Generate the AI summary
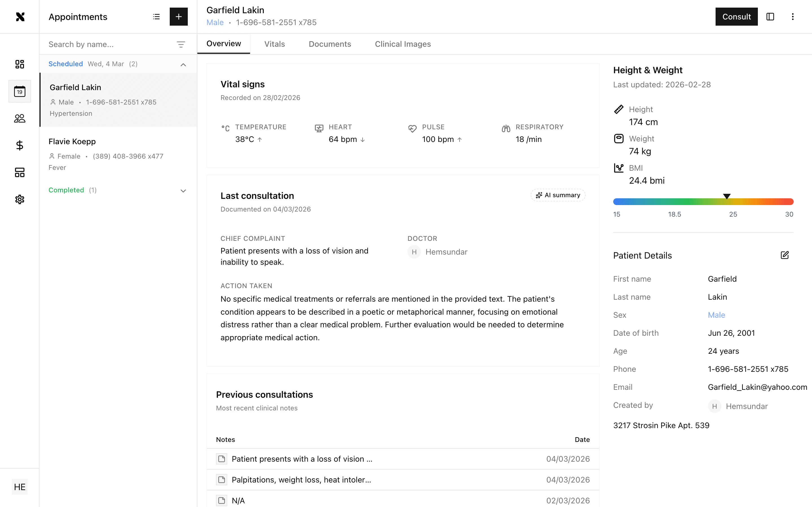 point(558,195)
